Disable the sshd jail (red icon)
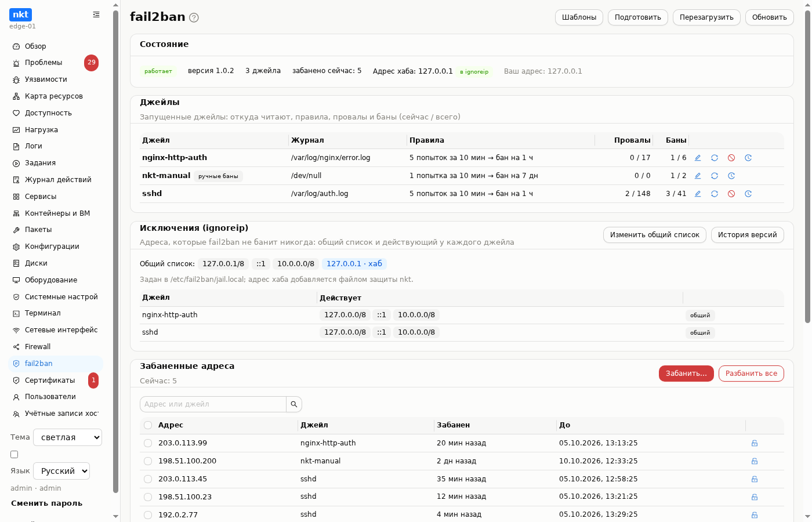The width and height of the screenshot is (812, 522). (731, 194)
